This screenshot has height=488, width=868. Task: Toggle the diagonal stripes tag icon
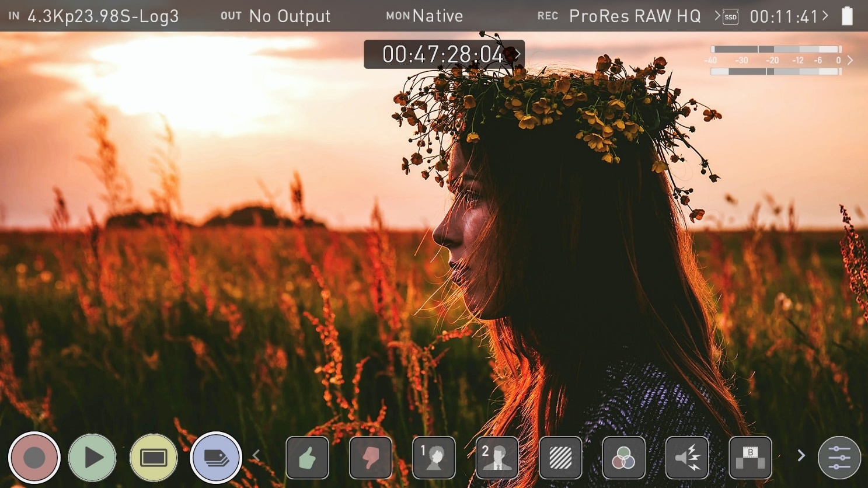(x=560, y=458)
